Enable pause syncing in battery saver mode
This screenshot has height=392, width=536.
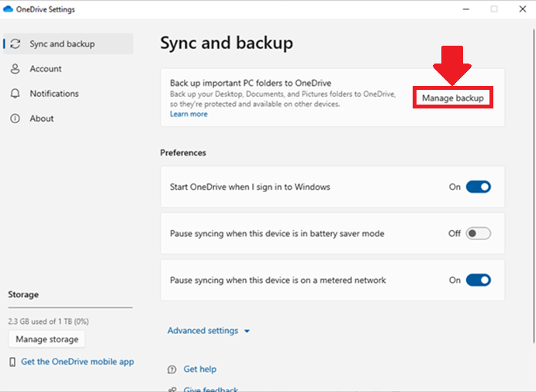coord(478,233)
